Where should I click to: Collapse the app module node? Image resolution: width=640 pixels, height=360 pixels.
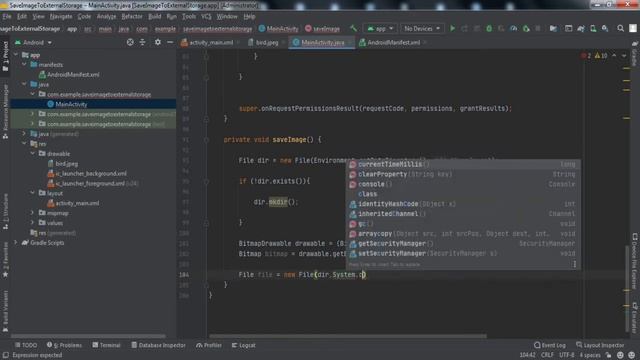(x=16, y=55)
